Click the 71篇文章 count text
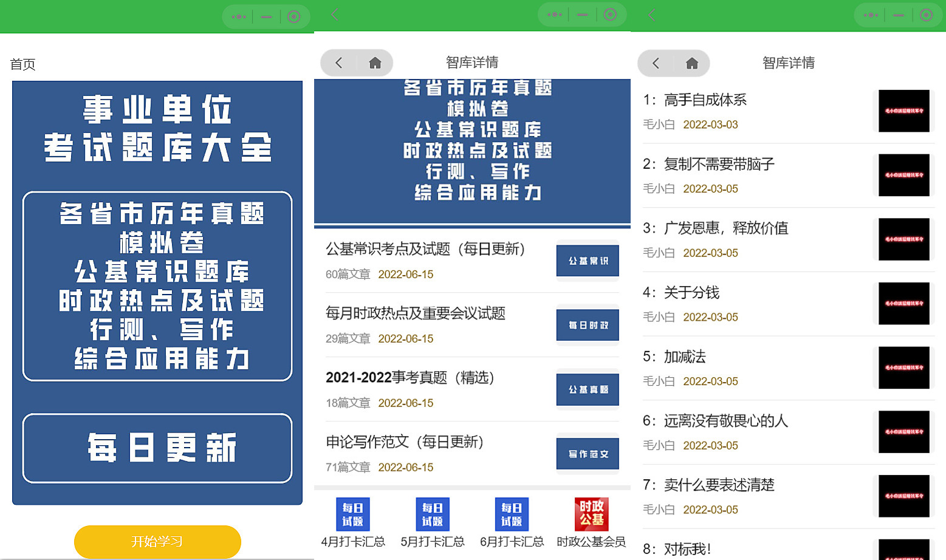Screen dimensions: 946x560 [x=348, y=468]
